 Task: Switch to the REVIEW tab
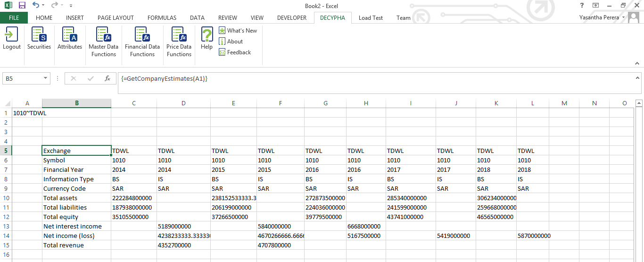click(x=228, y=18)
